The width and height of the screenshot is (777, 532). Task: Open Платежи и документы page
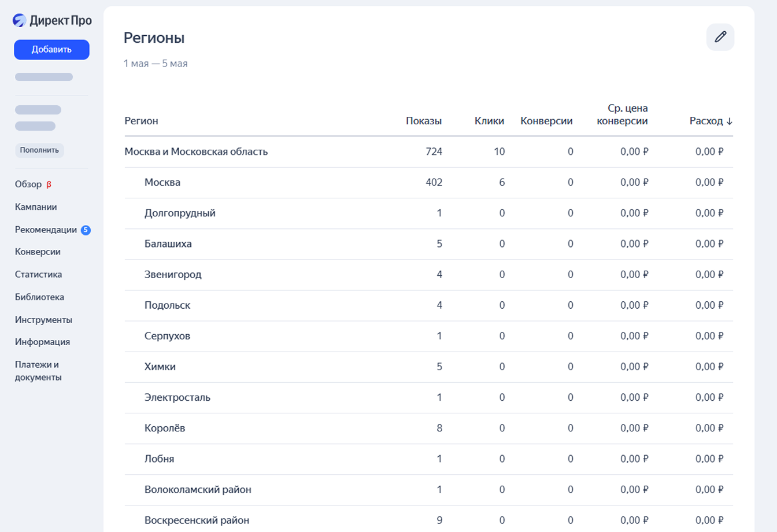click(38, 371)
